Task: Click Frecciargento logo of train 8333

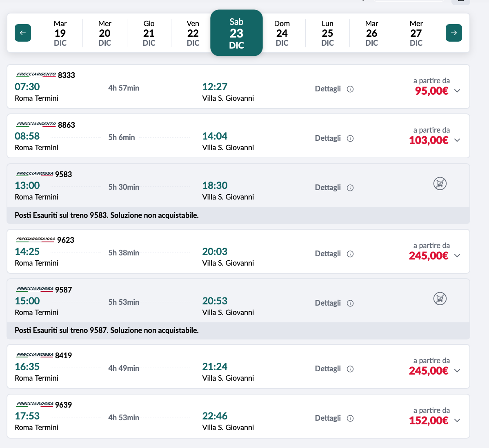Action: [x=36, y=75]
